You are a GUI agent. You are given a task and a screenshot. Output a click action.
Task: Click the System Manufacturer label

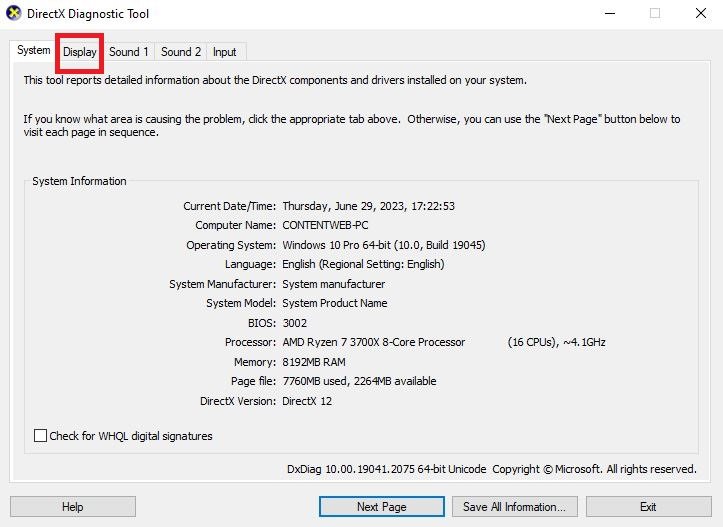pos(223,284)
